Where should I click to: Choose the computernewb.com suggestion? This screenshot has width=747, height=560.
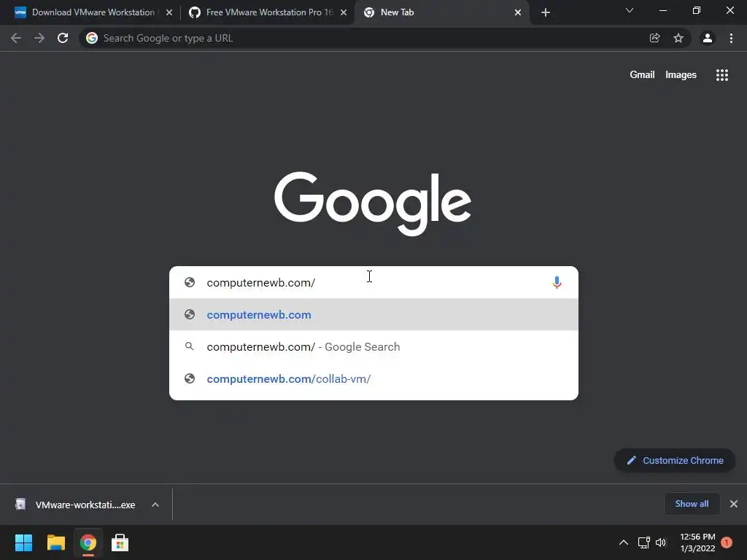[x=373, y=314]
